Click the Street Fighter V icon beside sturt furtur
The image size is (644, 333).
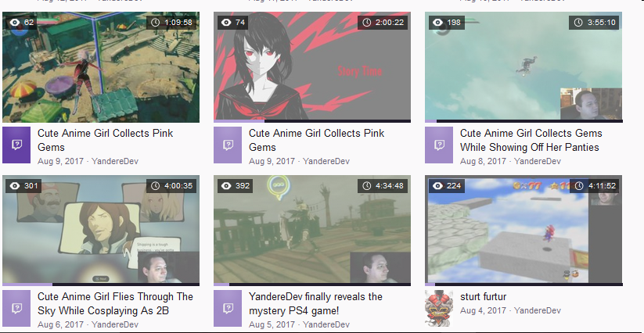pyautogui.click(x=439, y=309)
